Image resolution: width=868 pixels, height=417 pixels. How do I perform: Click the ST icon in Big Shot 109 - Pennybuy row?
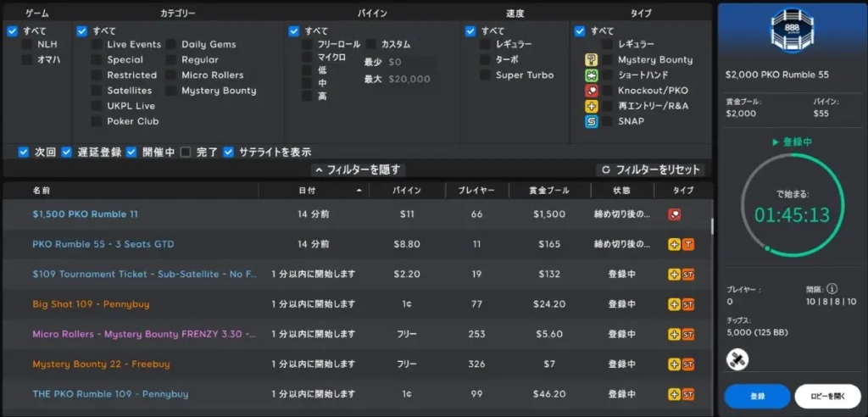pyautogui.click(x=688, y=304)
